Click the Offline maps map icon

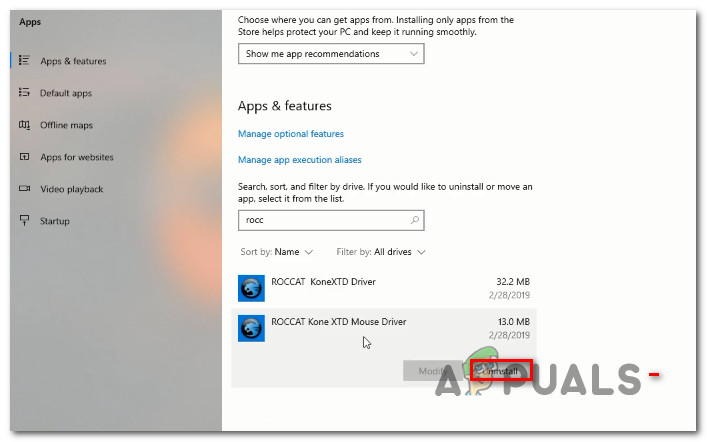(x=24, y=124)
